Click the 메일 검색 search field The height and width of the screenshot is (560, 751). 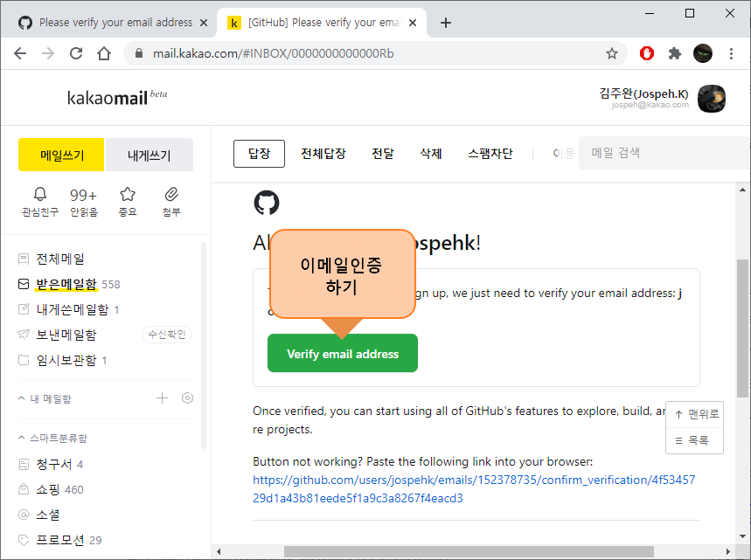click(x=664, y=153)
